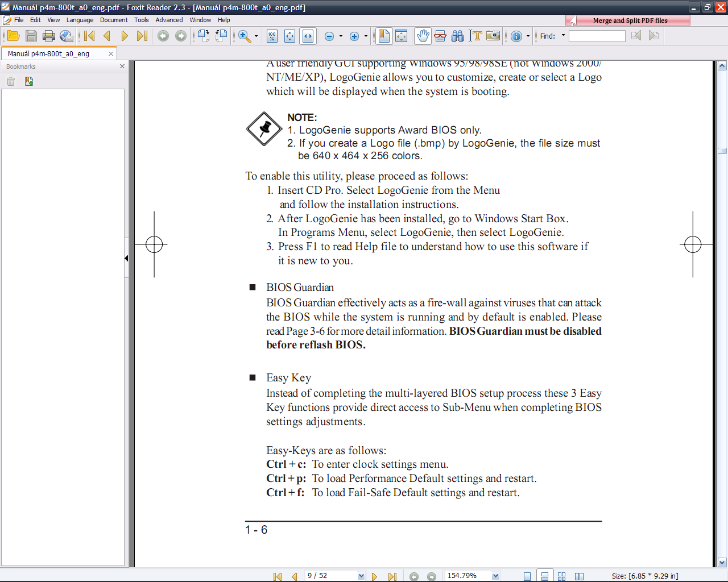Zoom in with the plus circle icon
The image size is (728, 582).
click(x=354, y=36)
